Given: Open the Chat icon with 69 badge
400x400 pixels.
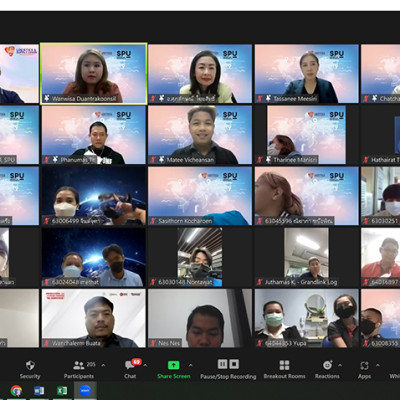Looking at the screenshot, I should pos(130,365).
